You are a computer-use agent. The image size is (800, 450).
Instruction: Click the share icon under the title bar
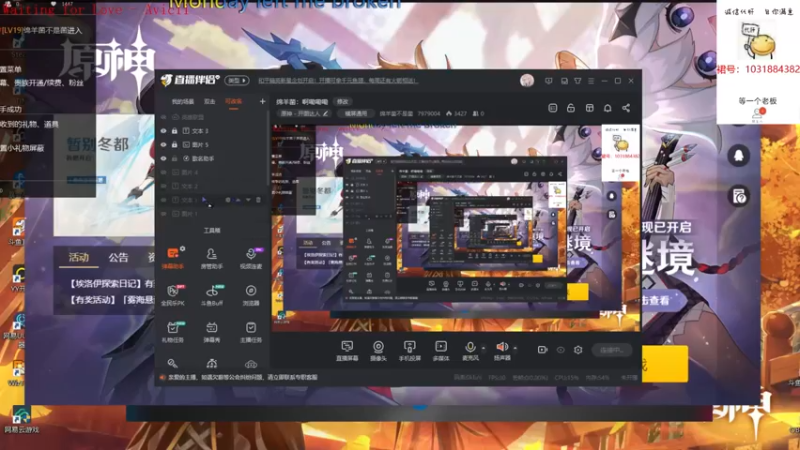pyautogui.click(x=626, y=108)
